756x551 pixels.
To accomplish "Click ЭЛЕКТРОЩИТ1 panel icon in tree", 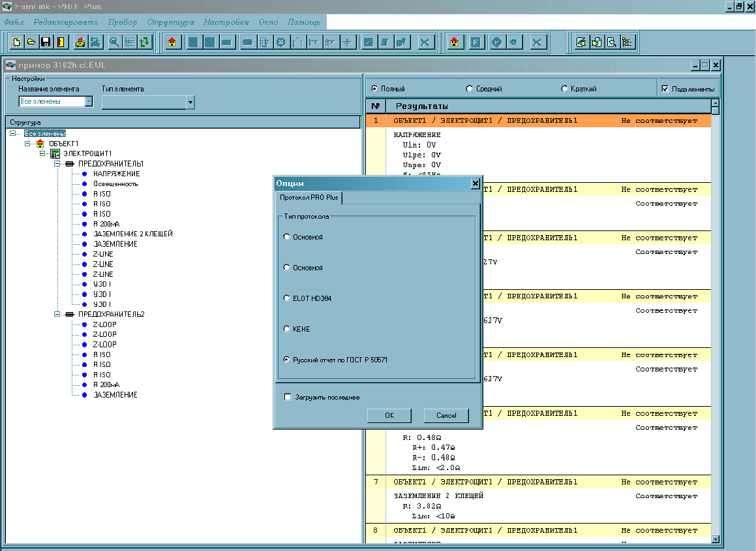I will 55,154.
